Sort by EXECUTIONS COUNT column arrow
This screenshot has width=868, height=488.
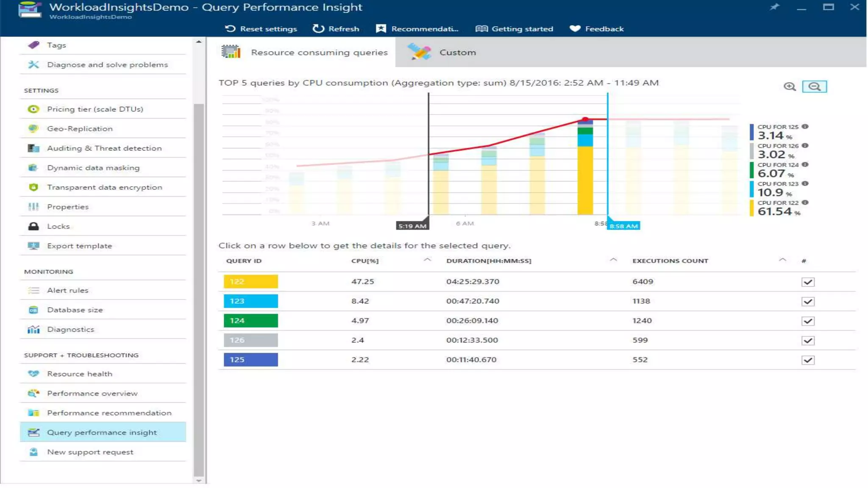pyautogui.click(x=782, y=260)
